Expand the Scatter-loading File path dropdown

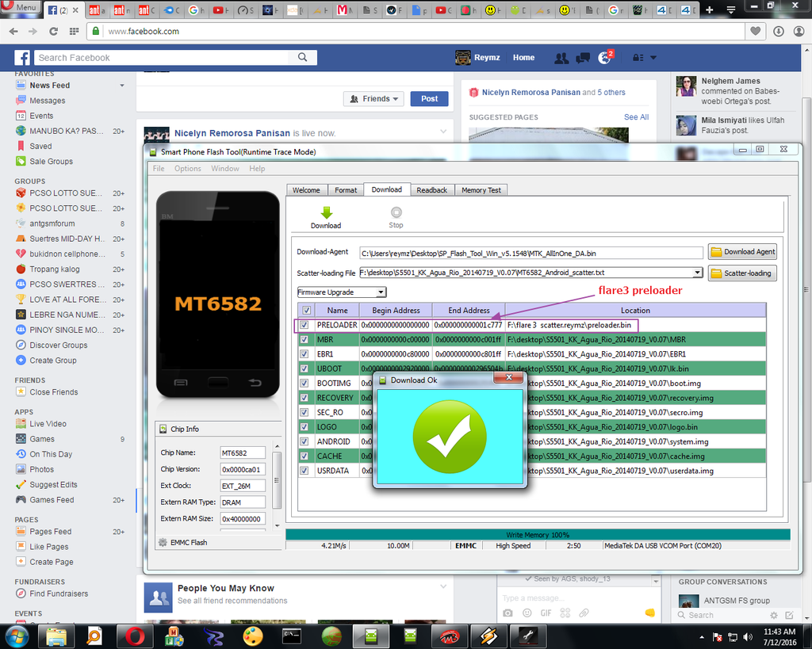[697, 273]
